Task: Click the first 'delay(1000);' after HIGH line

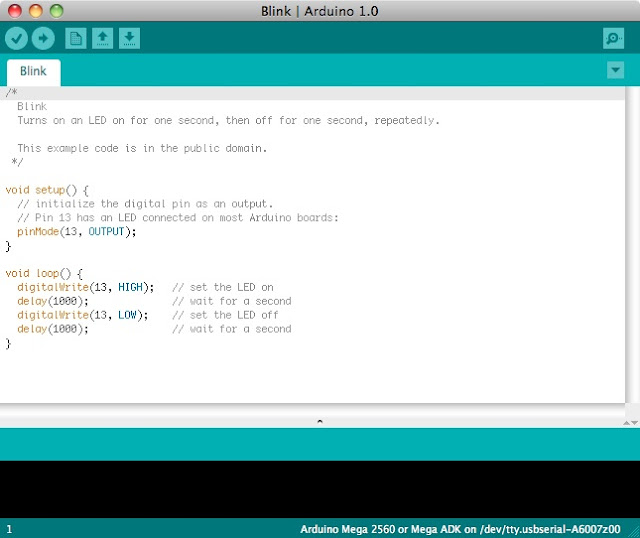Action: [53, 301]
